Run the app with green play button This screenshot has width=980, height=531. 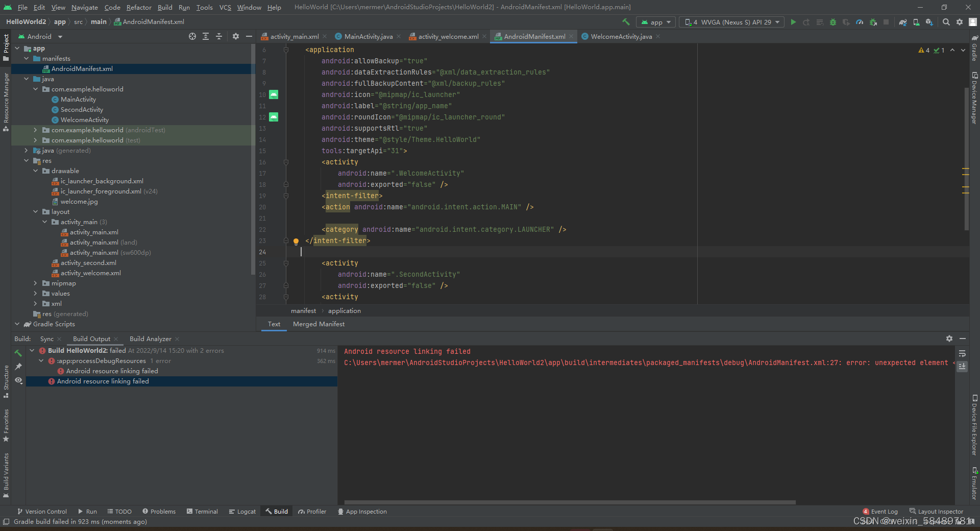[793, 22]
